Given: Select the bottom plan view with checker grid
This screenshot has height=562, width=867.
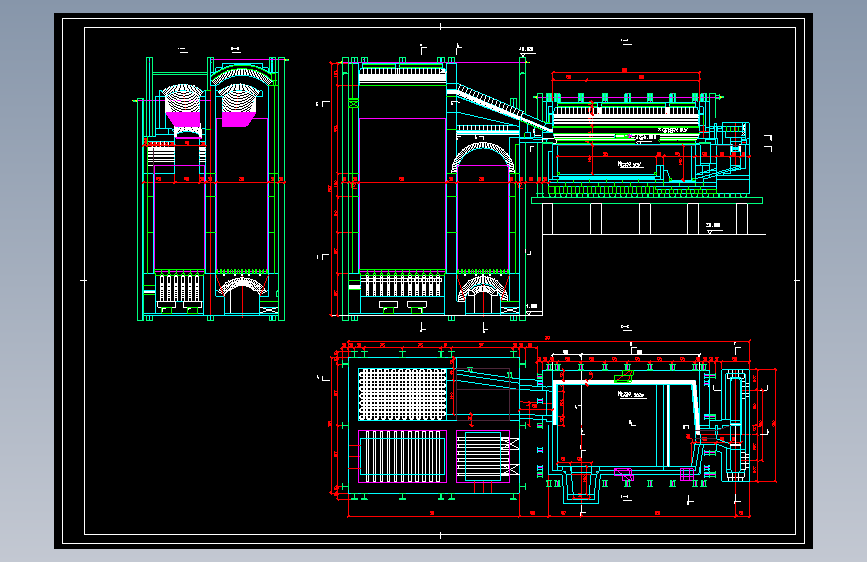Looking at the screenshot, I should point(553,429).
